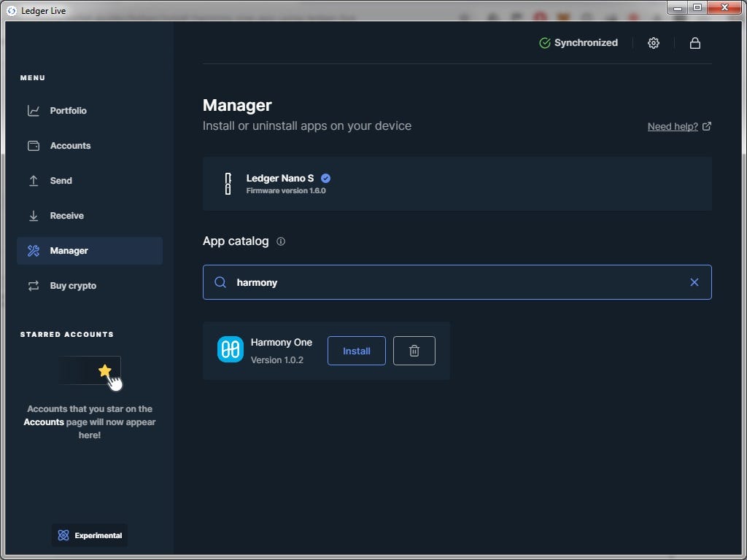Focus the app catalog search field

[457, 282]
